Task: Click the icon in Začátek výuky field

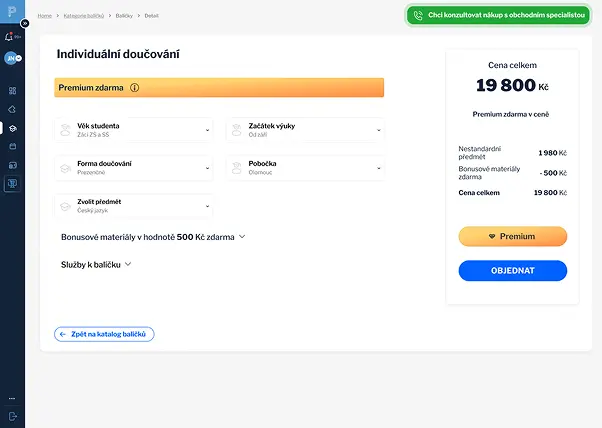Action: (x=237, y=130)
